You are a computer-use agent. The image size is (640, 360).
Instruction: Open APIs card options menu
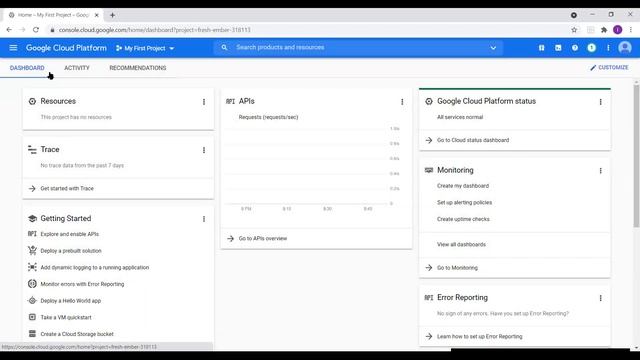[402, 102]
